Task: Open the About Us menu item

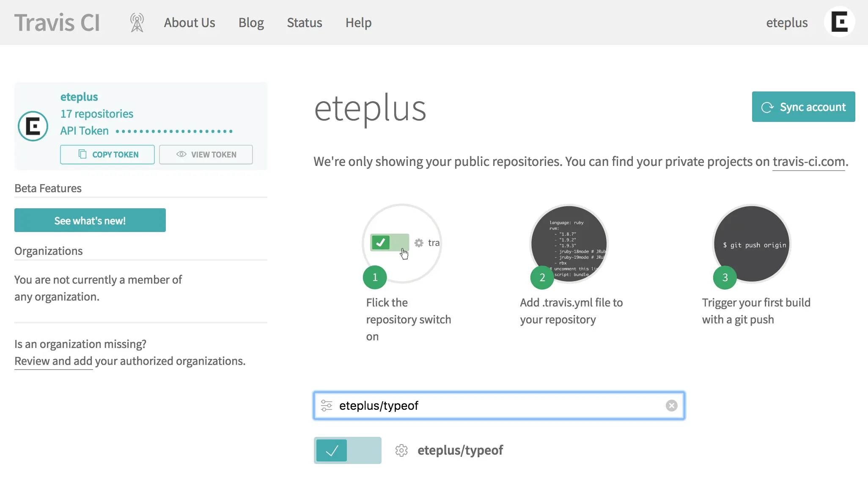Action: 190,22
